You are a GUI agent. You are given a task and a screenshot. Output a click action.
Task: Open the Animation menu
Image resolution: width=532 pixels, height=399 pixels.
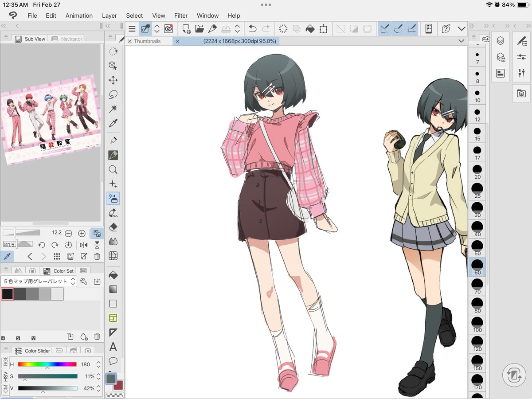coord(79,16)
